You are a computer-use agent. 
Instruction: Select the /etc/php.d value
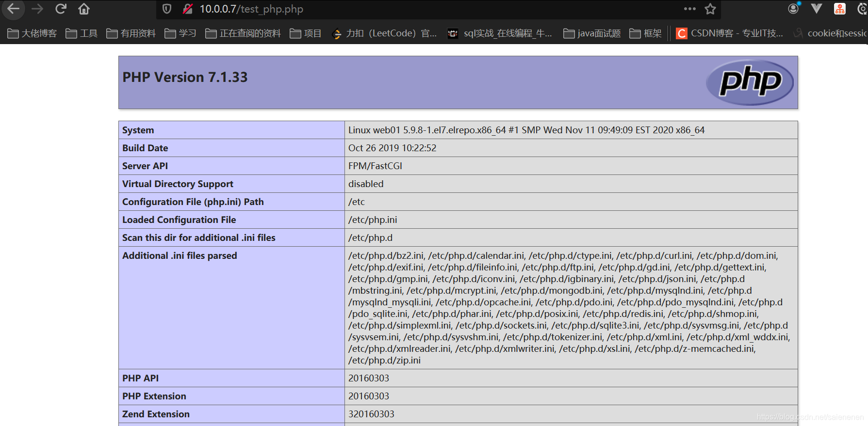[x=370, y=237]
